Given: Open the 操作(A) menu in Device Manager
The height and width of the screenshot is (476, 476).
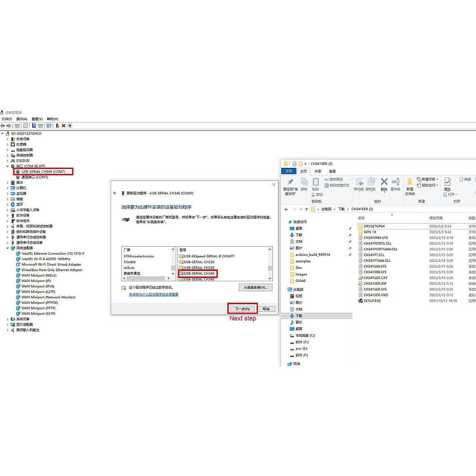Looking at the screenshot, I should click(21, 119).
